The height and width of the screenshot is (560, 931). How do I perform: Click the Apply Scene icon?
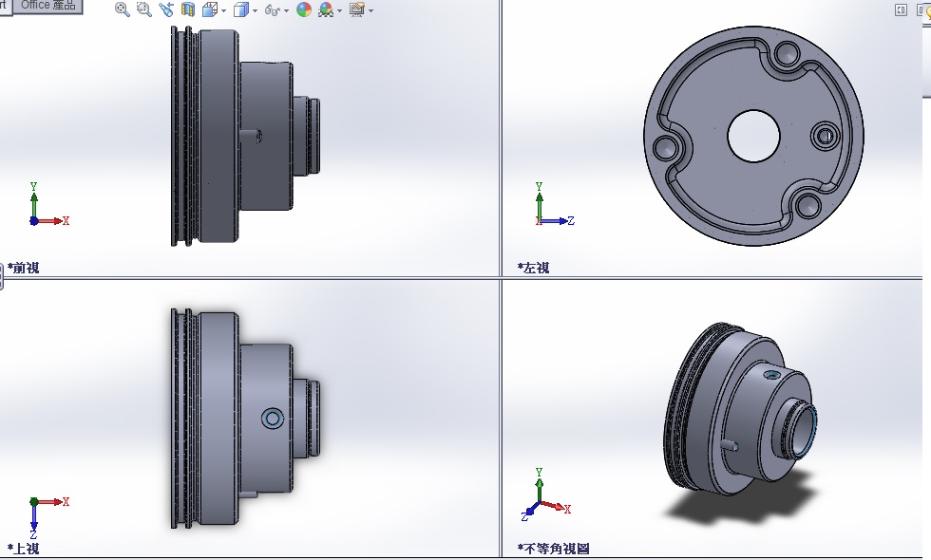326,9
